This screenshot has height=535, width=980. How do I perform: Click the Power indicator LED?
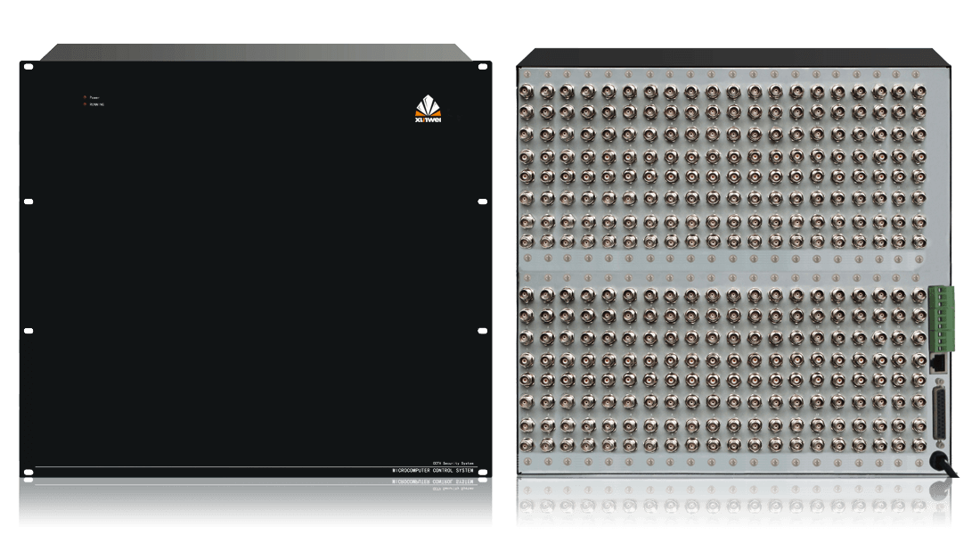click(86, 96)
